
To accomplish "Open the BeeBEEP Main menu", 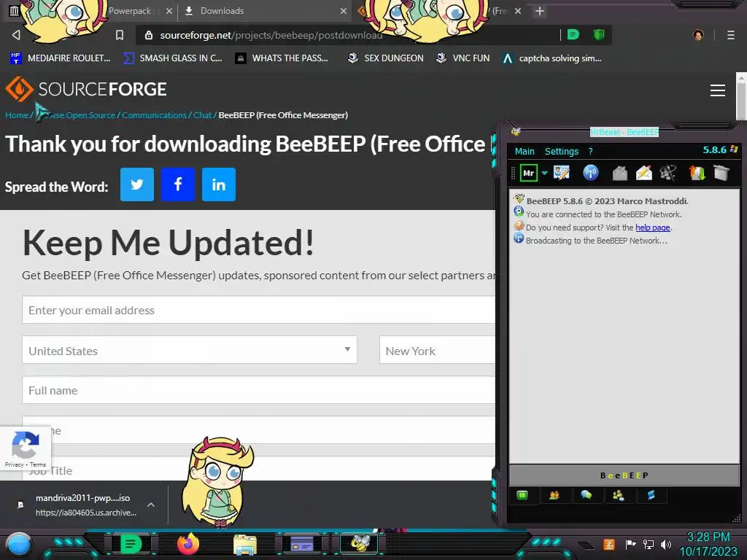I will coord(525,152).
